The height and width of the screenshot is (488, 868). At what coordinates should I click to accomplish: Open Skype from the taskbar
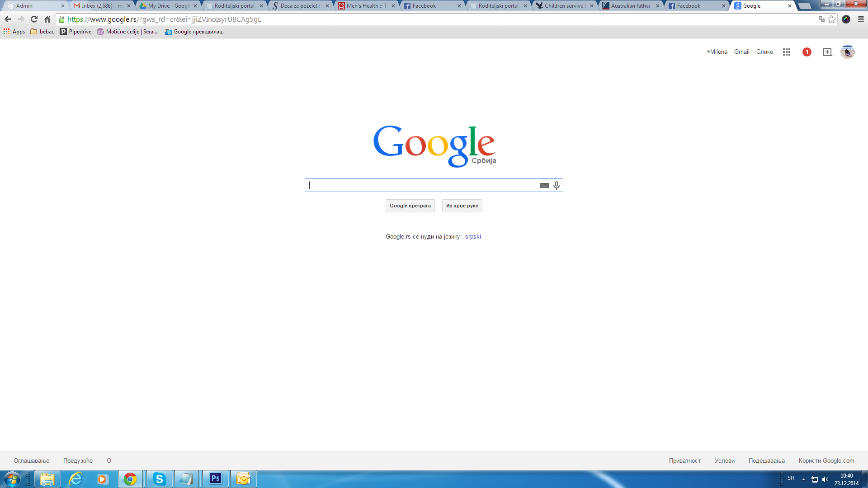(x=159, y=479)
